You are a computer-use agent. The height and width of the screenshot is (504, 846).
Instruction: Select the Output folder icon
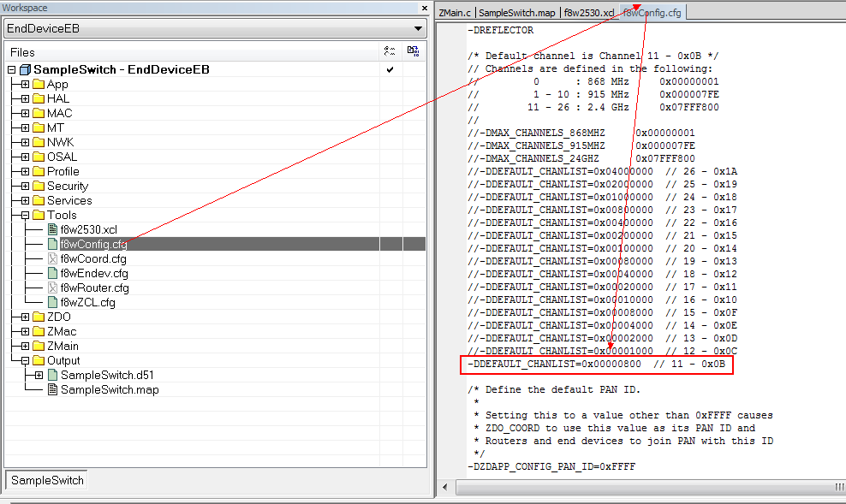(x=39, y=360)
